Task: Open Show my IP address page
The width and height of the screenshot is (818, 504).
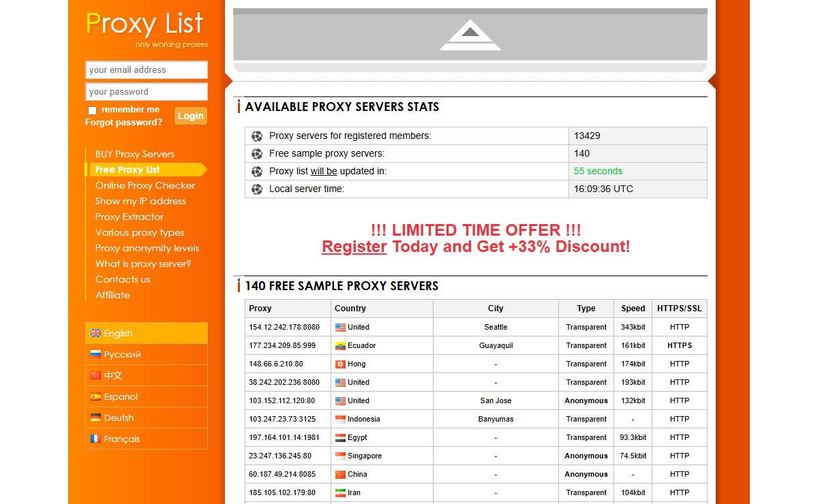Action: (140, 201)
